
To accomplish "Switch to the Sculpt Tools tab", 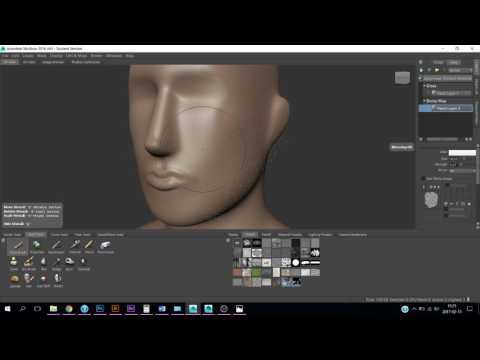I will pyautogui.click(x=12, y=235).
